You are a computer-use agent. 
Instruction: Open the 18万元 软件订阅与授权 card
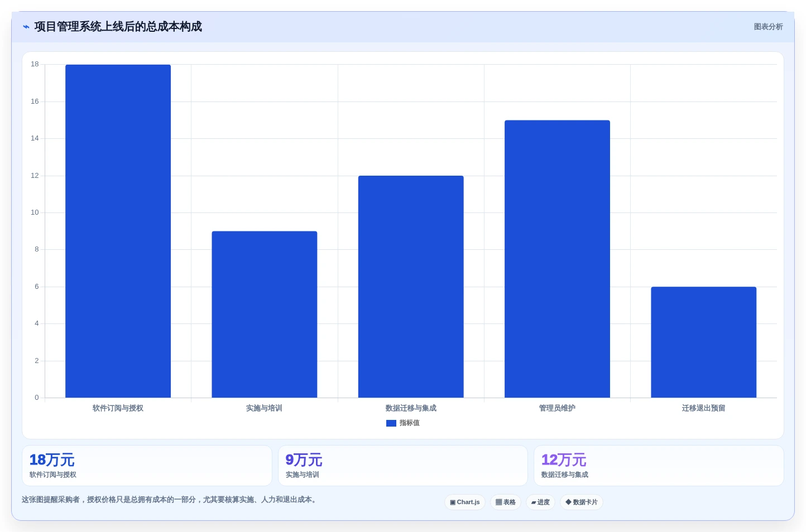pyautogui.click(x=147, y=466)
